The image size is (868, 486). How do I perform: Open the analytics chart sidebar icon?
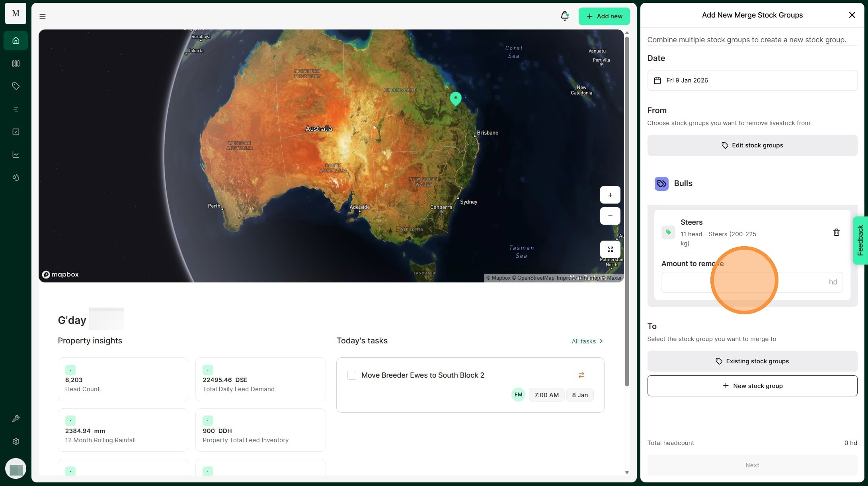(16, 155)
